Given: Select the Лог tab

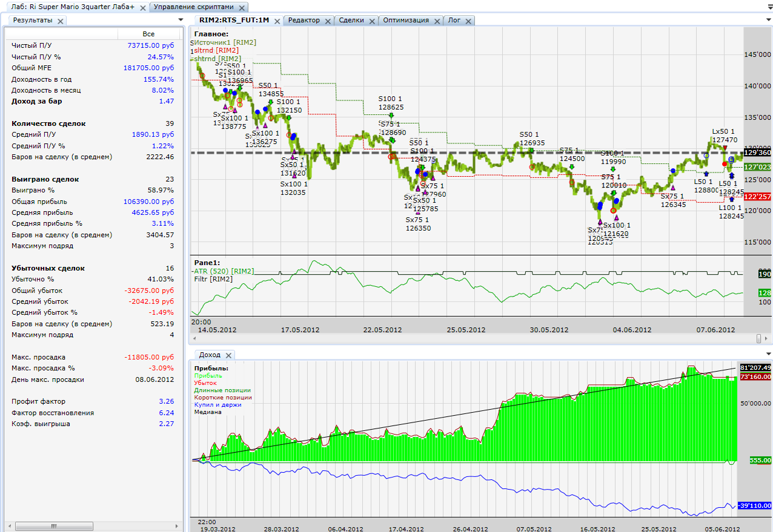Looking at the screenshot, I should (x=454, y=20).
